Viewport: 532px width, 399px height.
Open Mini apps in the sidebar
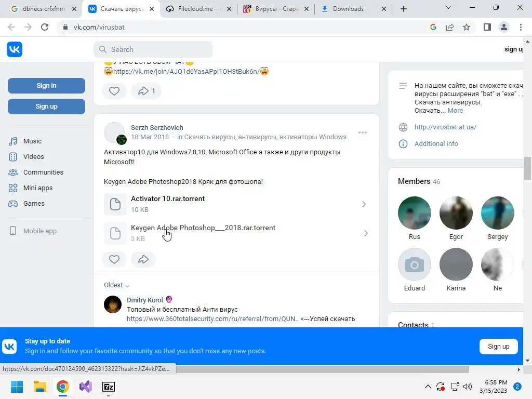coord(37,188)
